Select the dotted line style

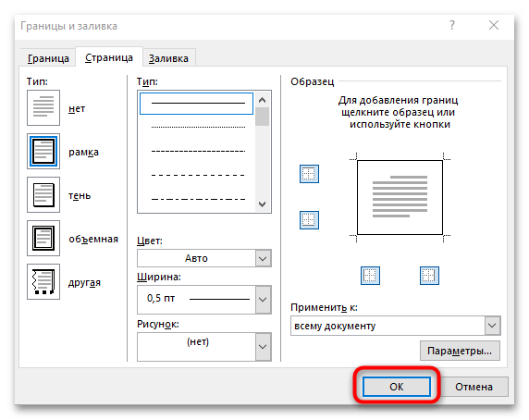click(198, 127)
